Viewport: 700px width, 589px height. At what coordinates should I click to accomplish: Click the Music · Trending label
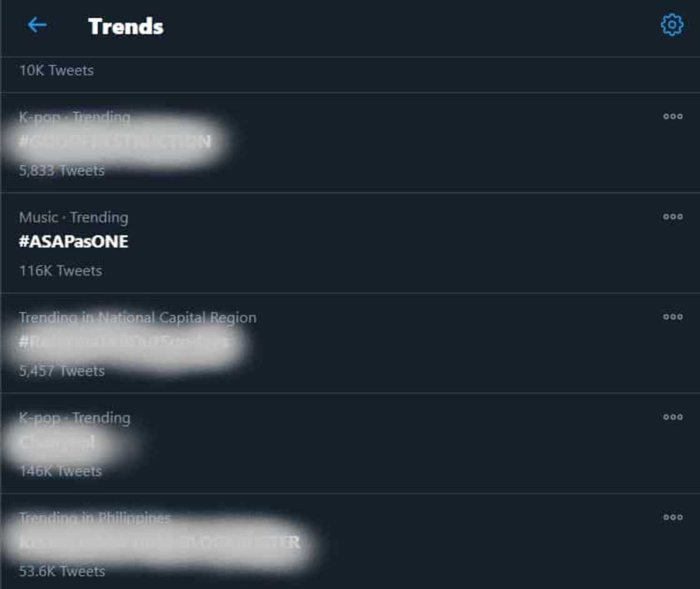point(74,217)
